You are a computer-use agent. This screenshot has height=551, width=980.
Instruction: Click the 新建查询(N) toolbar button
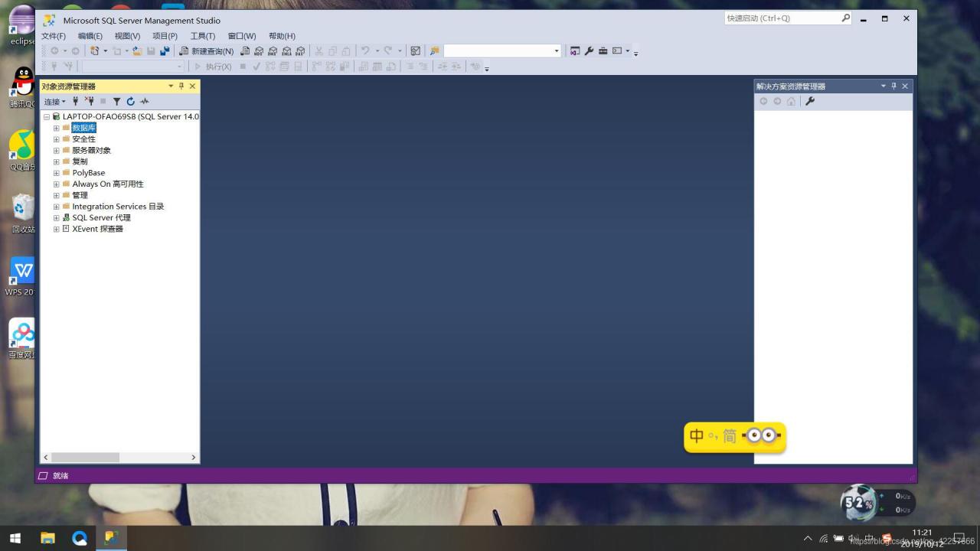pos(207,51)
